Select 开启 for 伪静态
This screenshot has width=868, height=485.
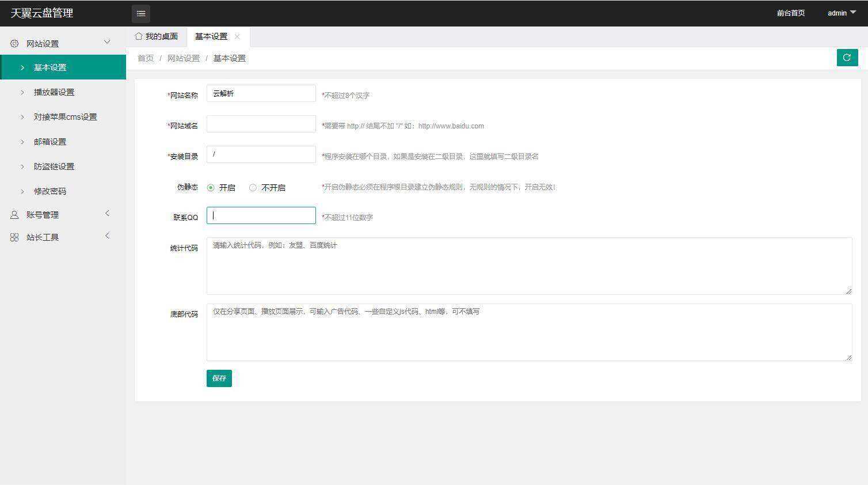click(212, 187)
